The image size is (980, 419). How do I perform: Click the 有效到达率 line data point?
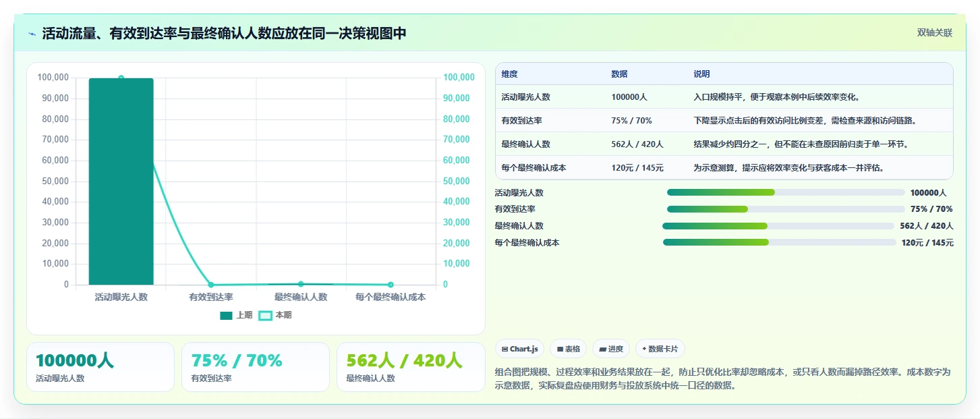[x=211, y=285]
